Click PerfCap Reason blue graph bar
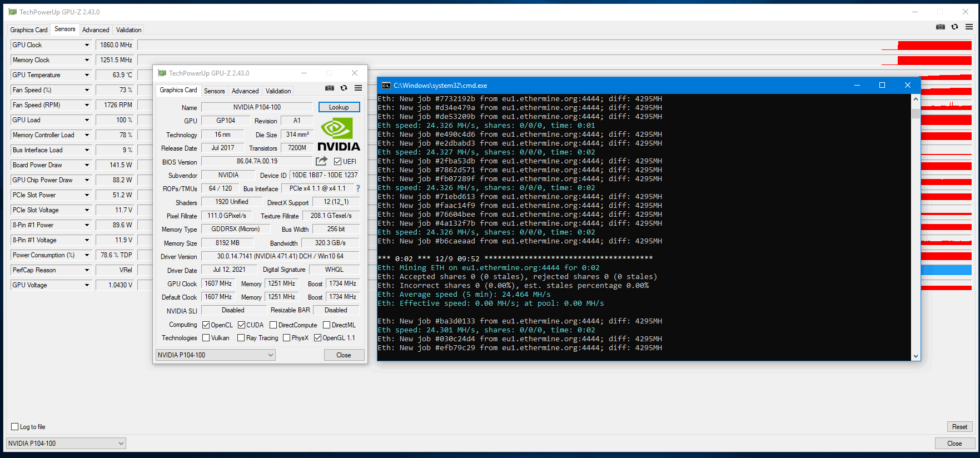The width and height of the screenshot is (980, 458). coord(946,270)
